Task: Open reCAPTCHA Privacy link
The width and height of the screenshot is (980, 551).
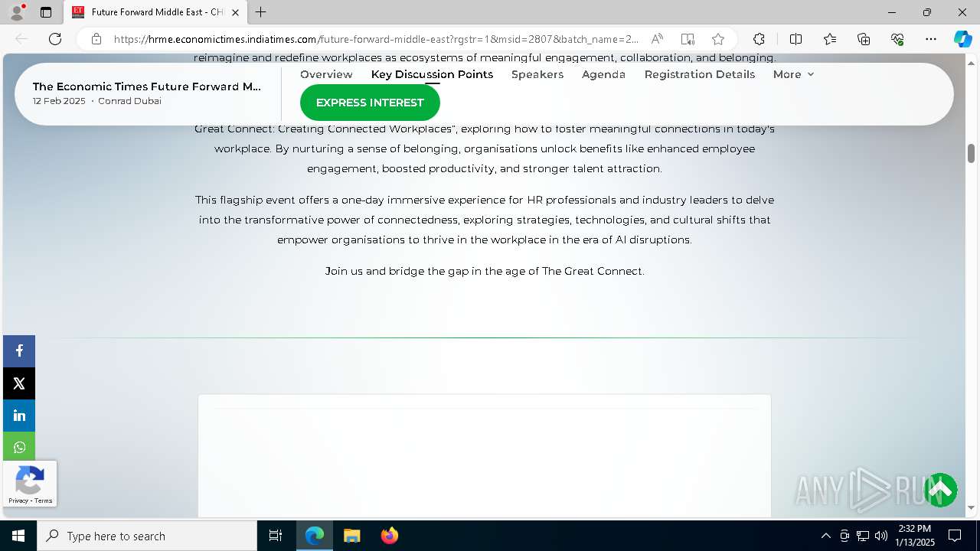Action: (18, 500)
